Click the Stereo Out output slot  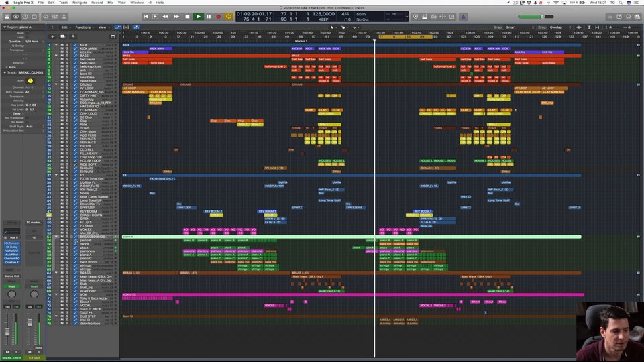(11, 276)
